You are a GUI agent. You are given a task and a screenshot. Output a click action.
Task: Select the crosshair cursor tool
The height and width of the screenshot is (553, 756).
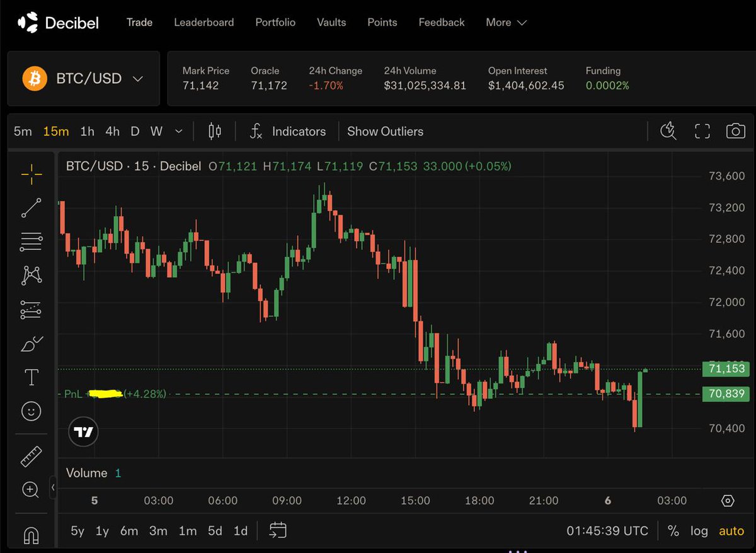(x=31, y=174)
